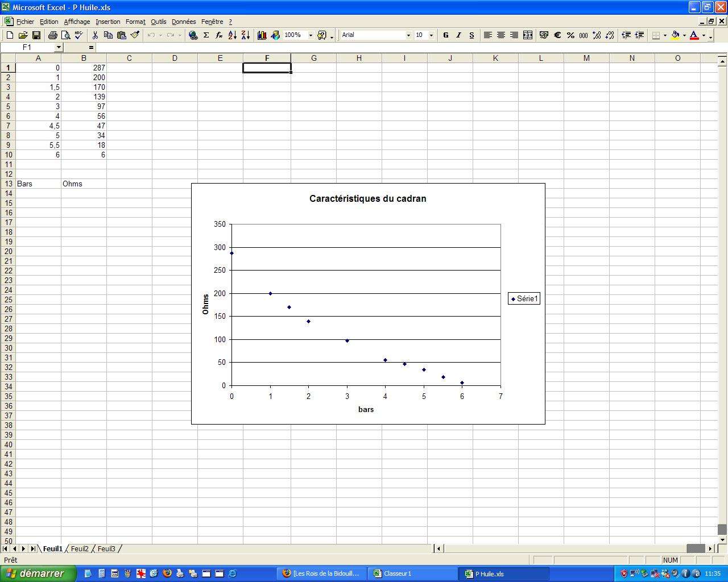Click the démarrer Start button
Image resolution: width=728 pixels, height=582 pixels.
coord(37,573)
